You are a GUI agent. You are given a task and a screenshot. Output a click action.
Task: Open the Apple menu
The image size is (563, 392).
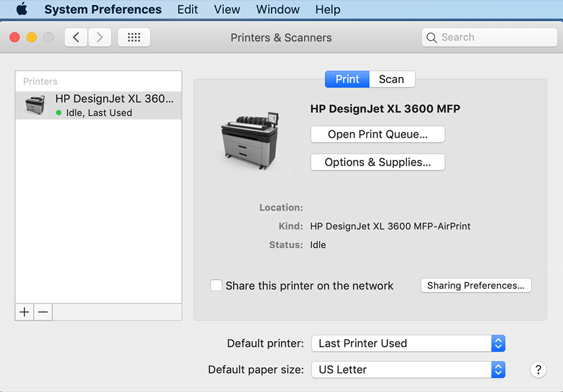(22, 9)
